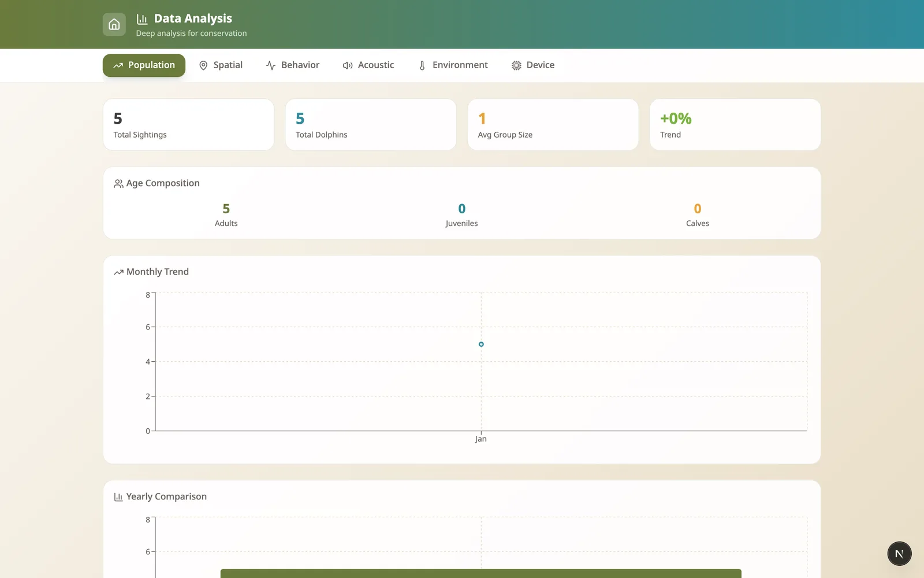
Task: Click the Age Composition heading
Action: 163,183
